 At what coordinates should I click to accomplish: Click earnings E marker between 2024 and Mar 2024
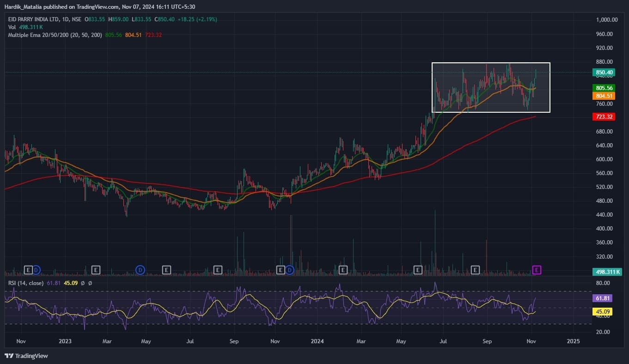pyautogui.click(x=343, y=270)
